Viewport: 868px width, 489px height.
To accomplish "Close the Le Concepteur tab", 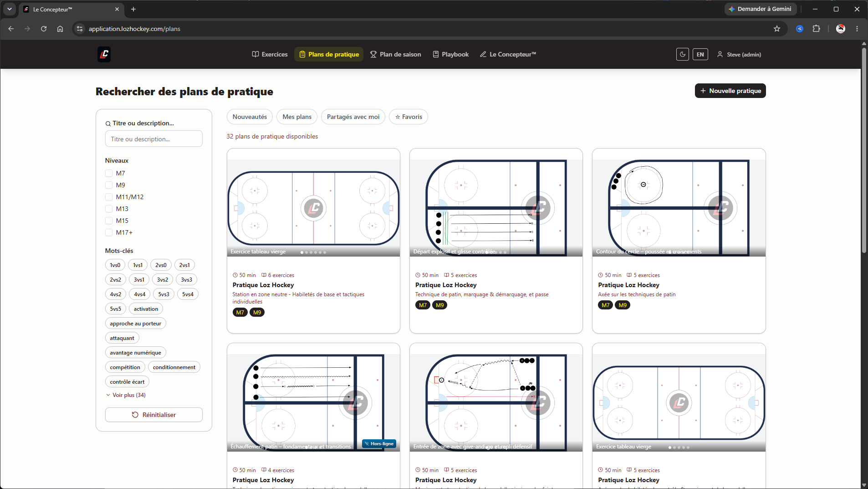I will 117,9.
